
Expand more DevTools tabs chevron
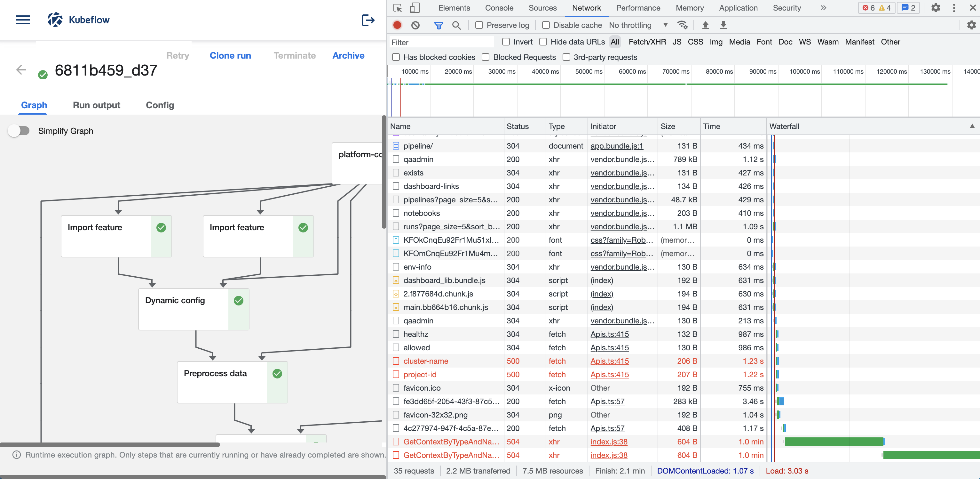823,8
